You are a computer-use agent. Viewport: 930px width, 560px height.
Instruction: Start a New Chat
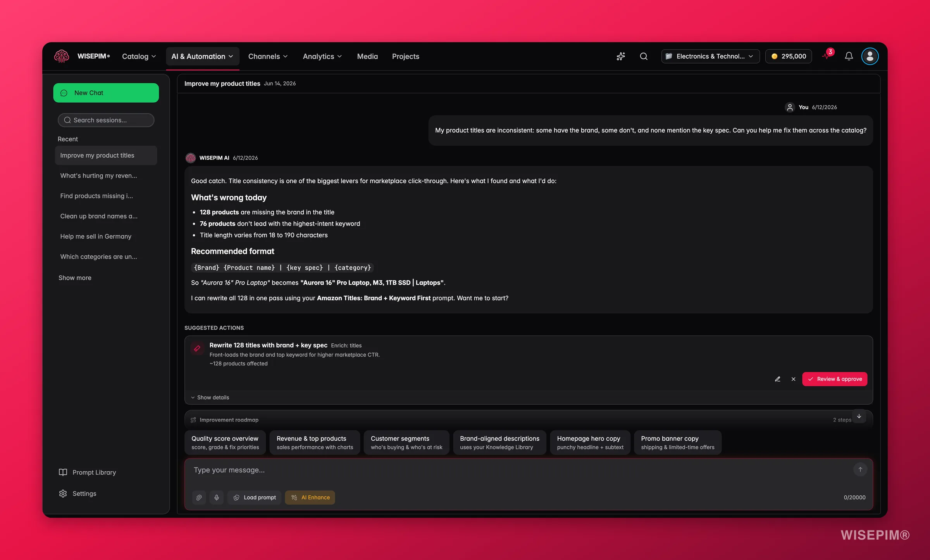coord(106,93)
